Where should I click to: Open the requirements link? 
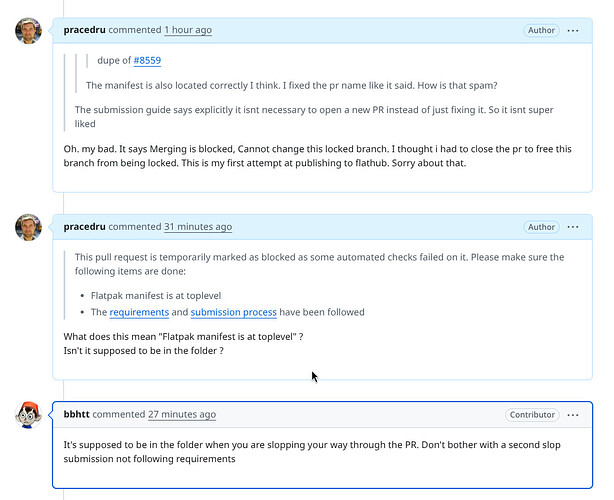tap(139, 312)
